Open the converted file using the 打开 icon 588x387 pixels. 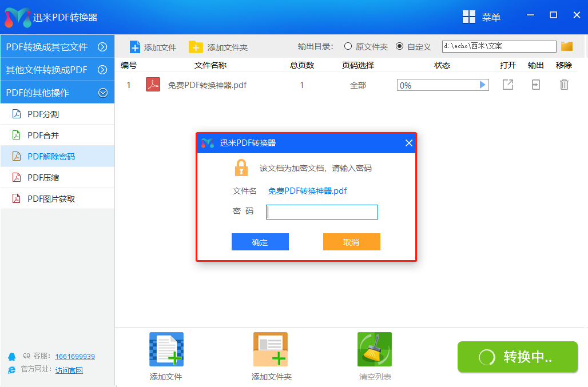click(507, 84)
